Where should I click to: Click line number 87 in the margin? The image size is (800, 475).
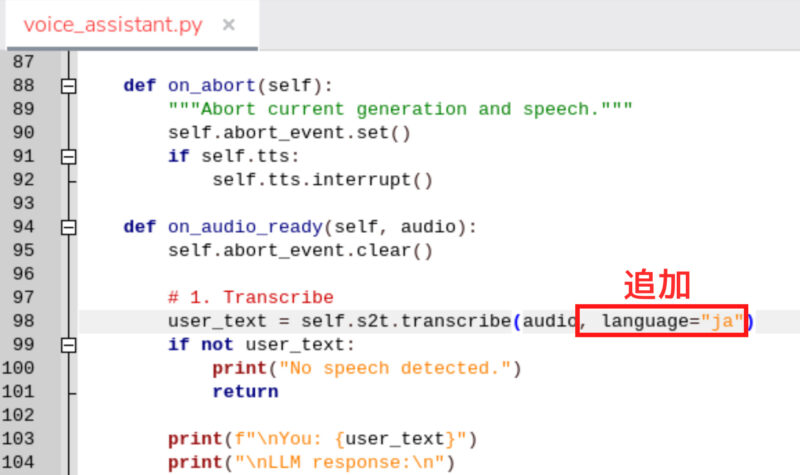click(x=23, y=62)
